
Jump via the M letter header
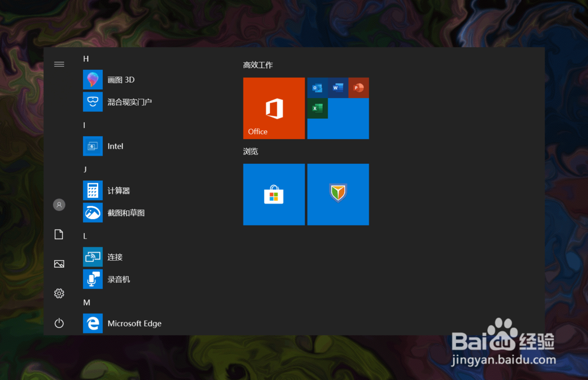click(86, 302)
